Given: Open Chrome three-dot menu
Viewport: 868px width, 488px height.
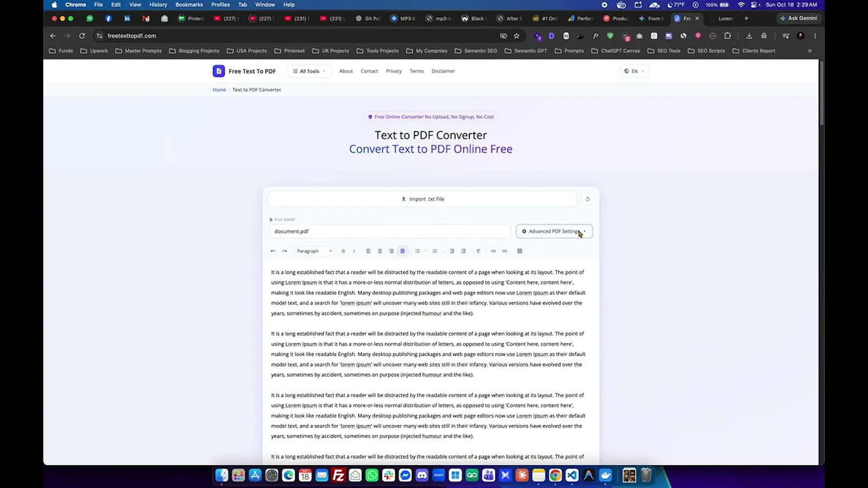Looking at the screenshot, I should pyautogui.click(x=815, y=36).
